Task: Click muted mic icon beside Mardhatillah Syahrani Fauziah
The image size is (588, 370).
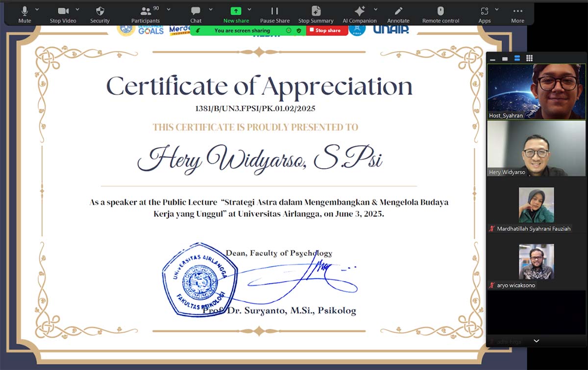Action: [491, 229]
